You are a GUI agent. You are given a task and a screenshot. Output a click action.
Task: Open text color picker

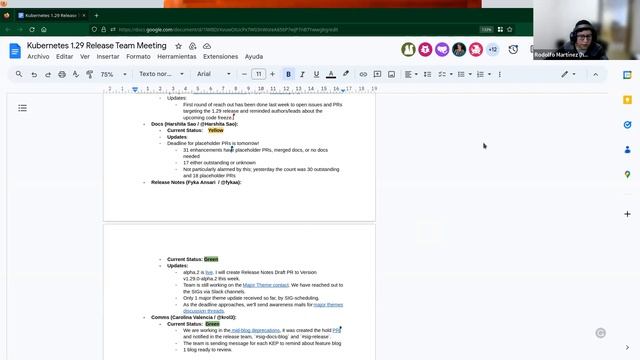[x=331, y=74]
